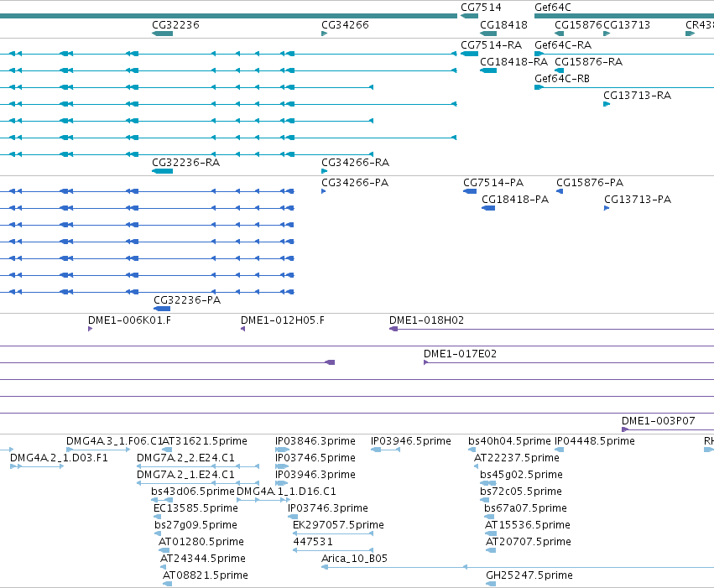Select the CG18418 gene feature

pyautogui.click(x=488, y=34)
